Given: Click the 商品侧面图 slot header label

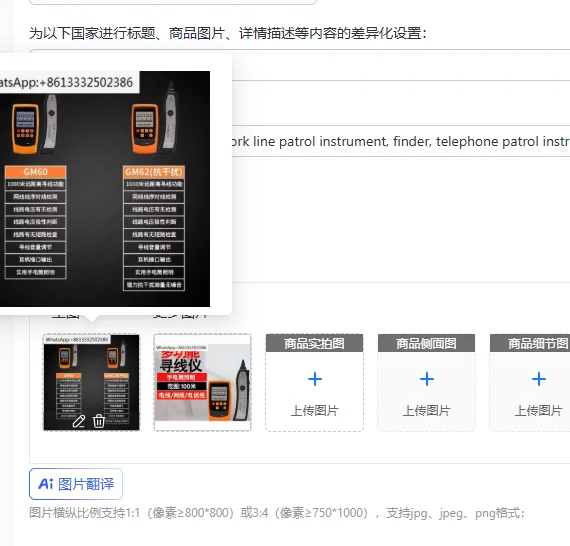Looking at the screenshot, I should (426, 343).
